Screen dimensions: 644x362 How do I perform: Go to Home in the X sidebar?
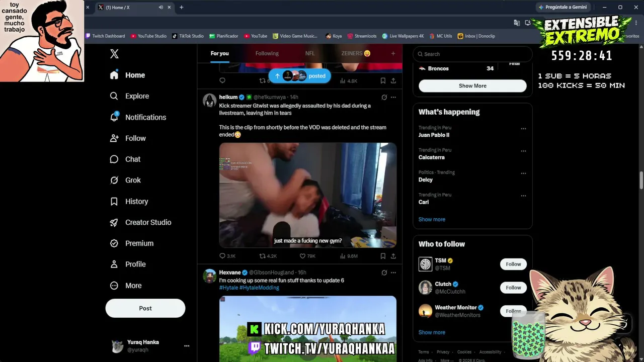(x=128, y=75)
